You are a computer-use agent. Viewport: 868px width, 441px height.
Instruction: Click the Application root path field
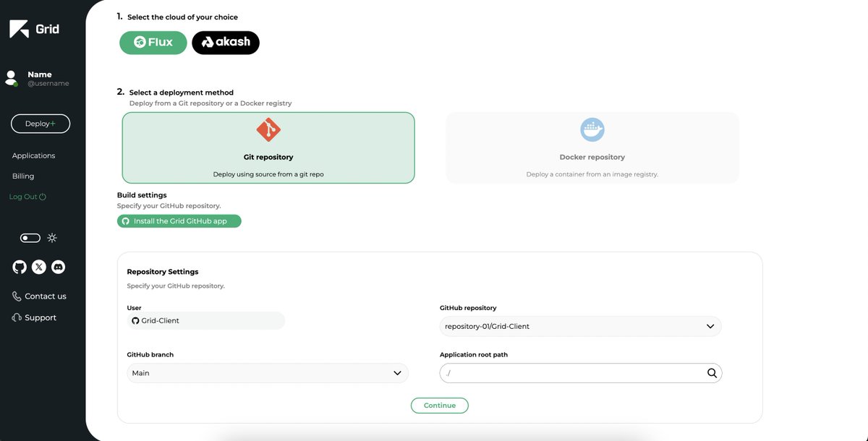581,373
